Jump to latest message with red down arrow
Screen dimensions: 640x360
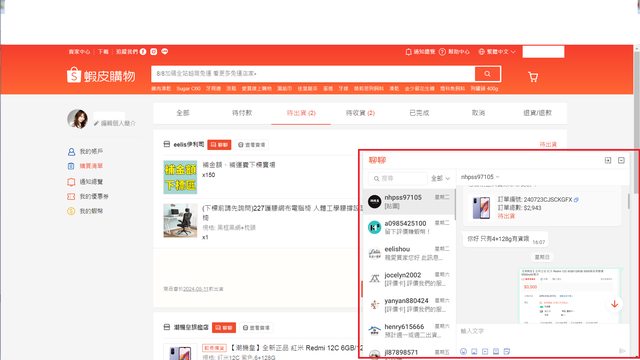coord(614,304)
